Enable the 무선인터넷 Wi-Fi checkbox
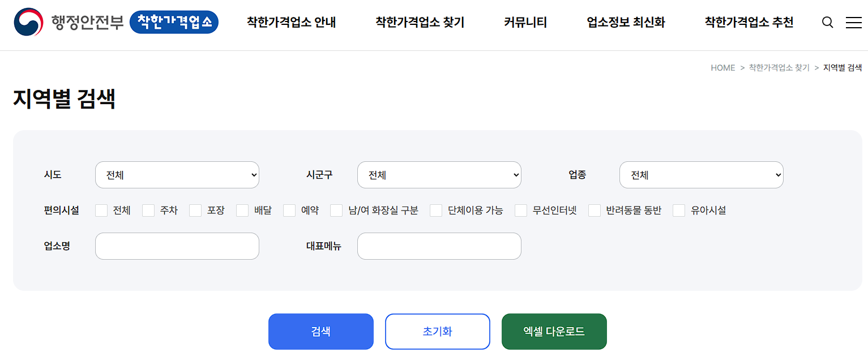This screenshot has height=361, width=868. click(x=520, y=210)
